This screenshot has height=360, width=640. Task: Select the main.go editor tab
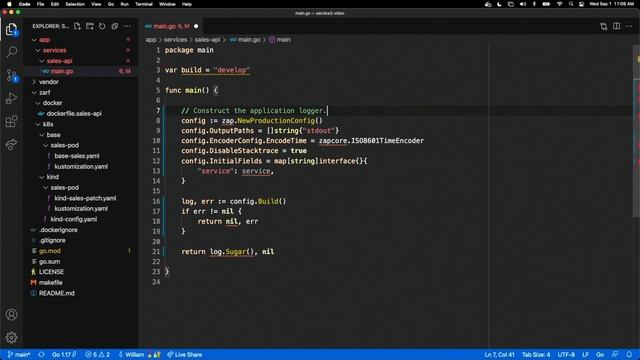(171, 26)
